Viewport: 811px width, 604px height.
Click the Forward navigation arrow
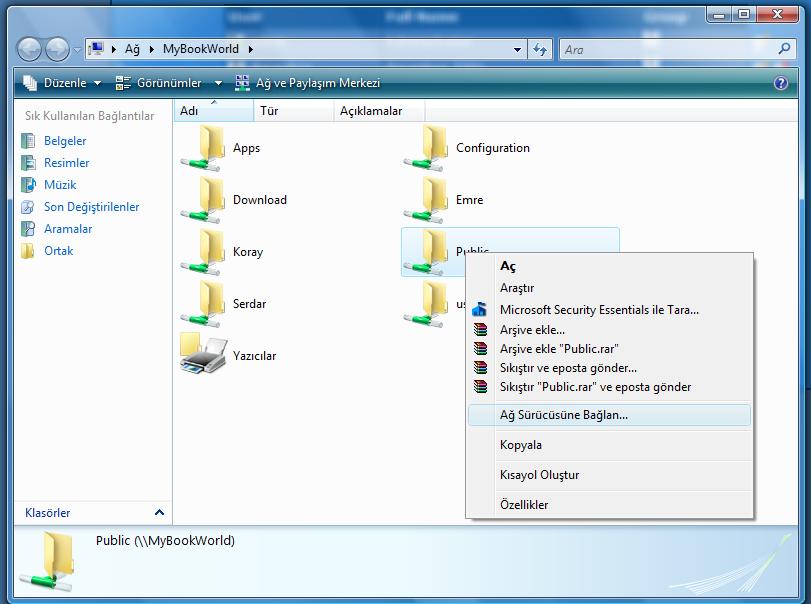tap(57, 50)
